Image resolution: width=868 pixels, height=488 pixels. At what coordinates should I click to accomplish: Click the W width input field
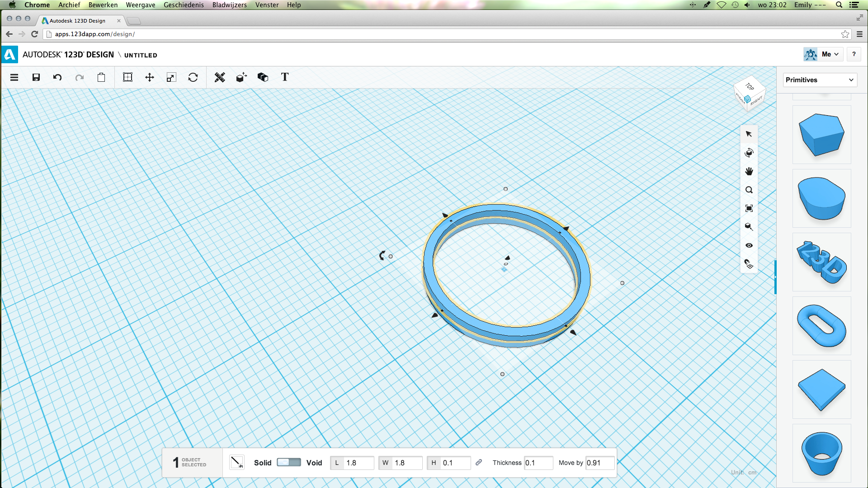coord(407,463)
